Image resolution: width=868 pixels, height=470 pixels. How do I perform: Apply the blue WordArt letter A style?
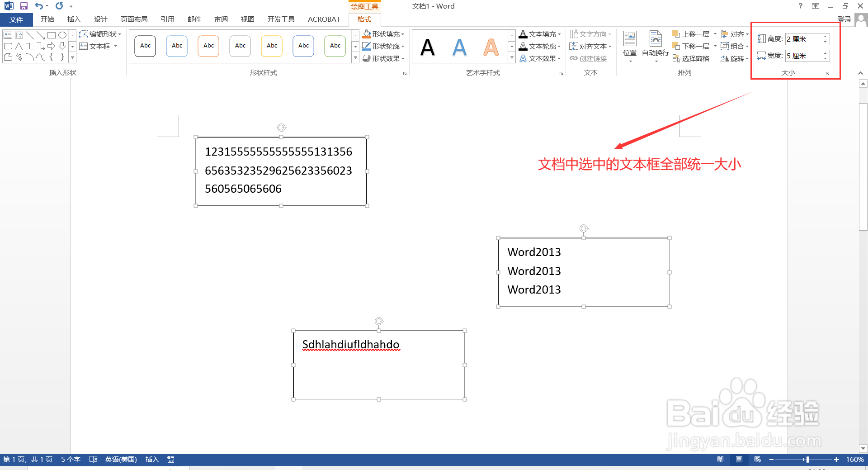[x=459, y=47]
